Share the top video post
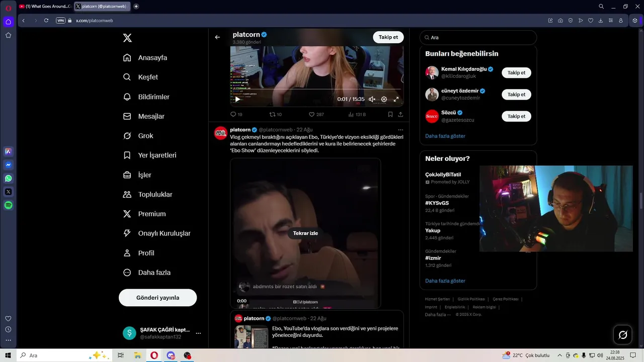Viewport: 644px width, 362px height. [400, 115]
